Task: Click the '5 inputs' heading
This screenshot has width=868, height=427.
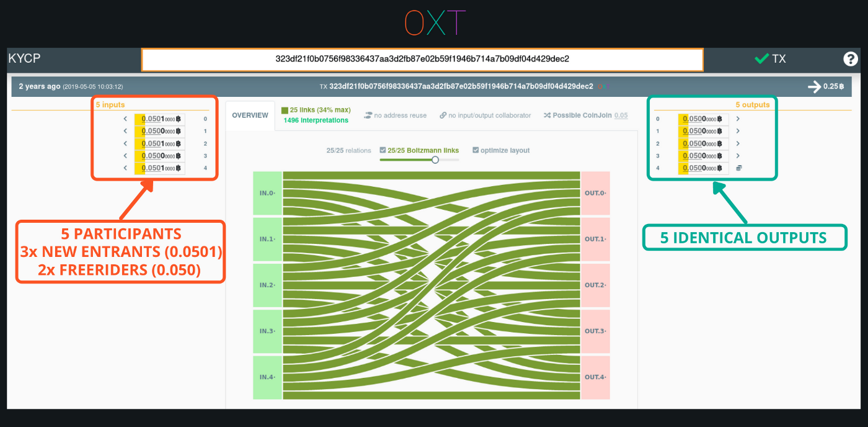Action: point(110,105)
